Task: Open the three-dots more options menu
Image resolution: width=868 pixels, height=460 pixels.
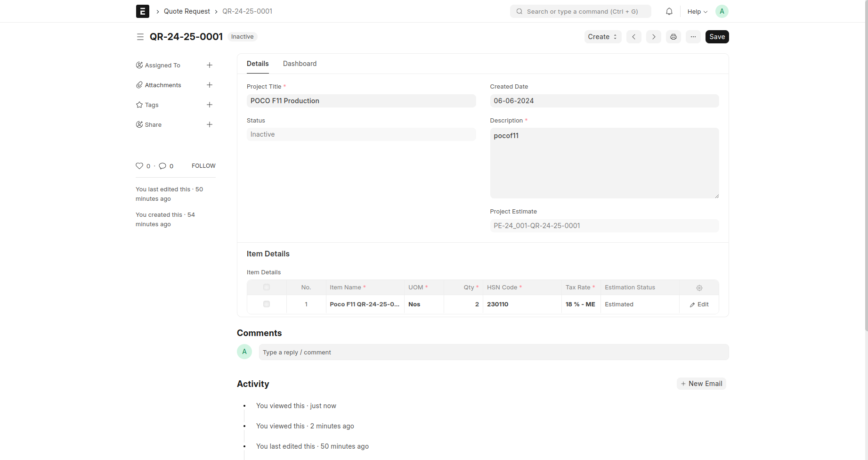Action: pyautogui.click(x=693, y=37)
